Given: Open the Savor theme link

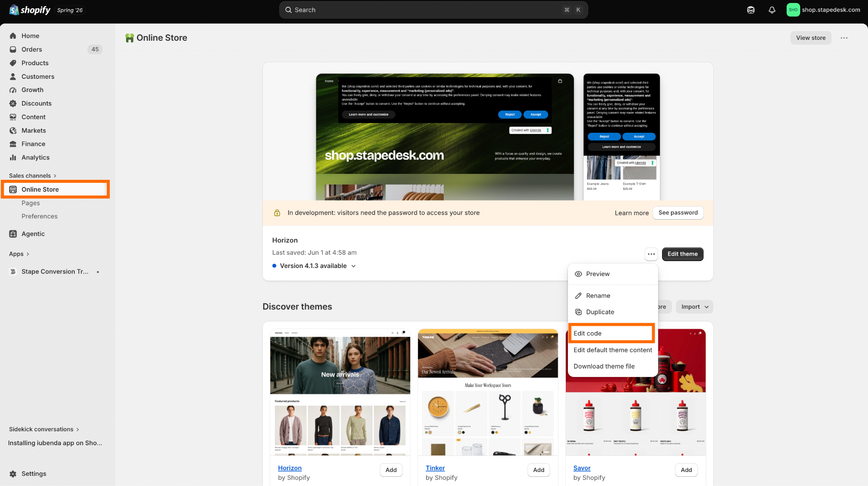Looking at the screenshot, I should pyautogui.click(x=582, y=468).
